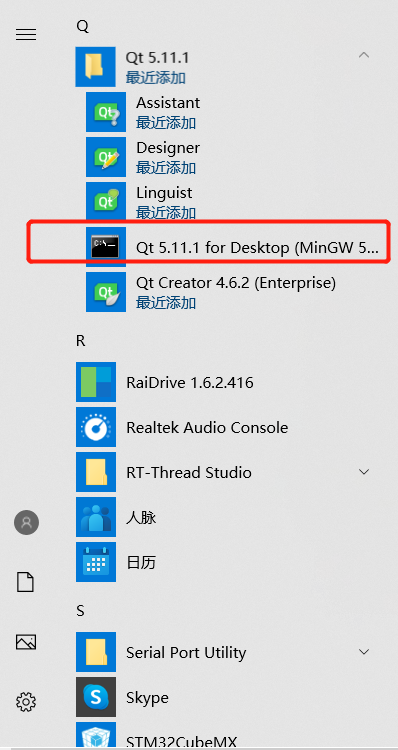The height and width of the screenshot is (750, 398).
Task: Launch Qt Assistant app icon
Action: [x=106, y=112]
